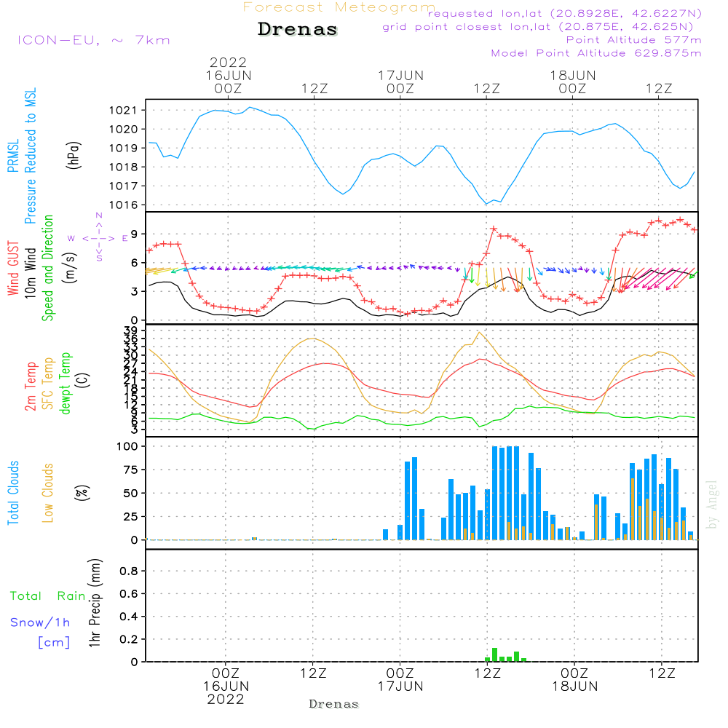The width and height of the screenshot is (728, 728).
Task: Select the ICON-EU ~7km model label
Action: click(93, 40)
